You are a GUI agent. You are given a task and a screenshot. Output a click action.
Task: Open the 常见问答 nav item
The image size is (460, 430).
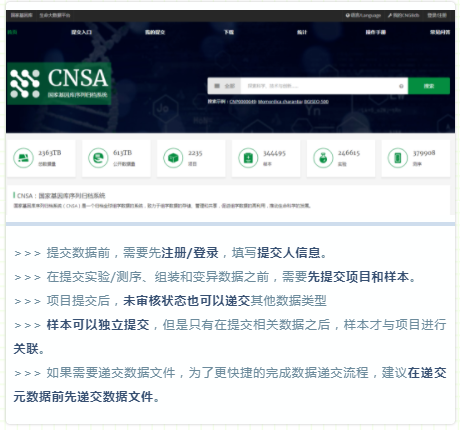pos(440,32)
